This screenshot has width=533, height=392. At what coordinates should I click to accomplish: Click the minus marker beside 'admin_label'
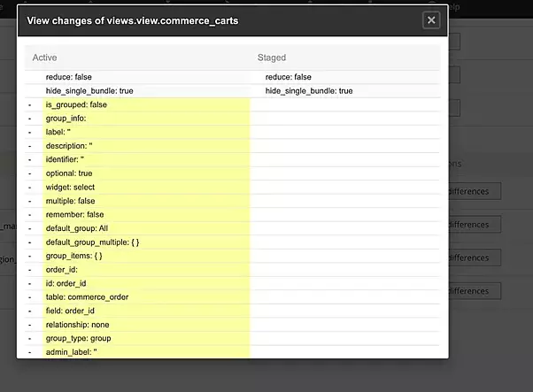(x=29, y=352)
